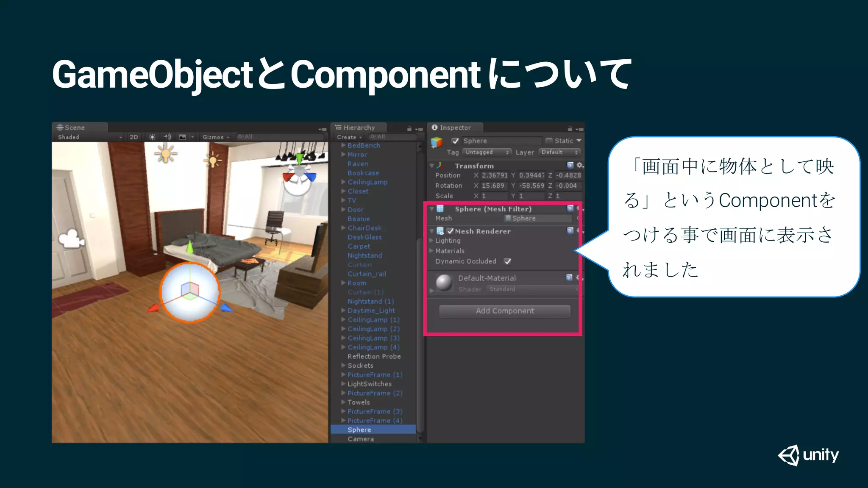
Task: Click the Sphere GameObject cube icon
Action: click(x=437, y=143)
